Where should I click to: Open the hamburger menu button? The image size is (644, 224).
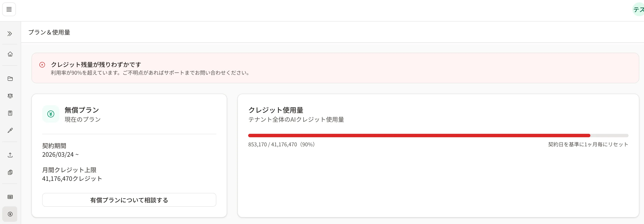point(9,9)
